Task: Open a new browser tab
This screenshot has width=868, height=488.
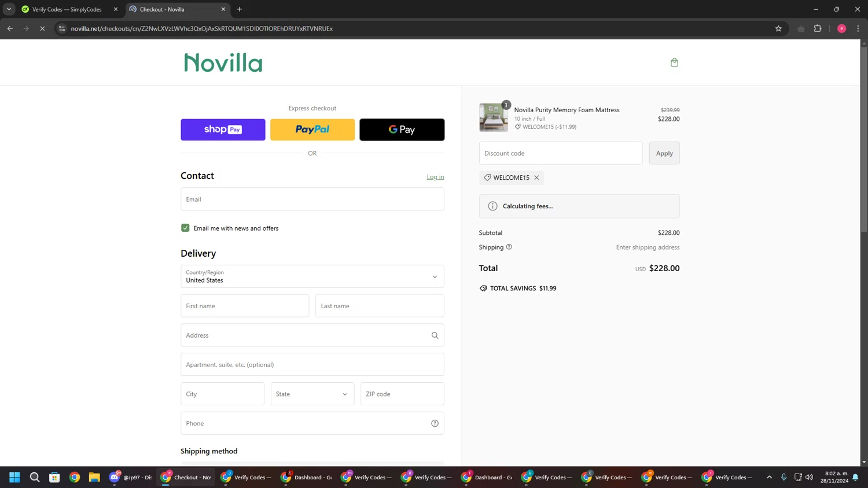Action: coord(240,9)
